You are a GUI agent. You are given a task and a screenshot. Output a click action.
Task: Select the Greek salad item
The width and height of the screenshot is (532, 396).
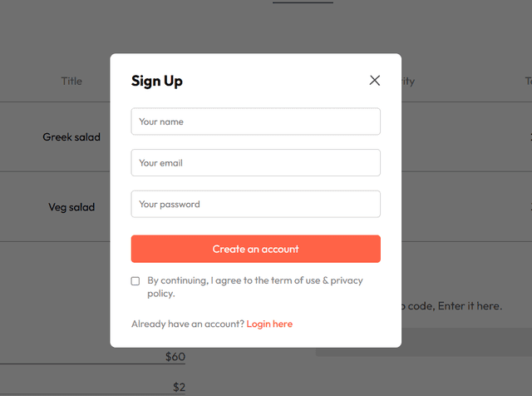(x=71, y=137)
